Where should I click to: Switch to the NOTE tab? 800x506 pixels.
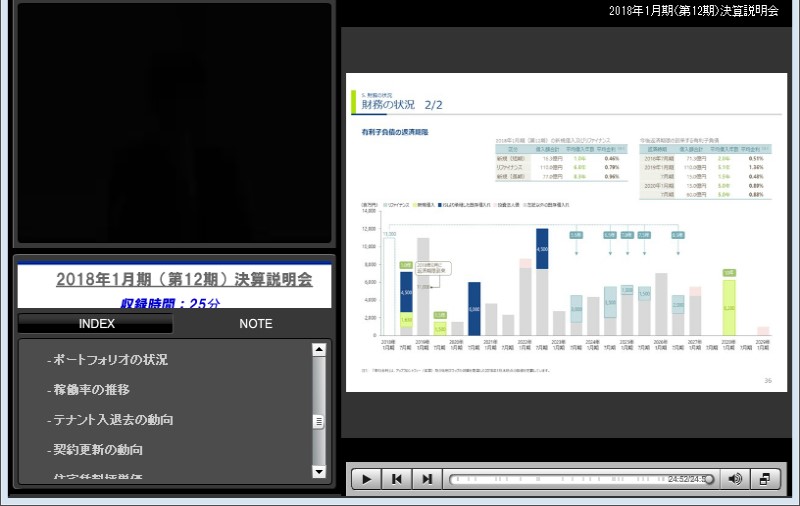(256, 323)
